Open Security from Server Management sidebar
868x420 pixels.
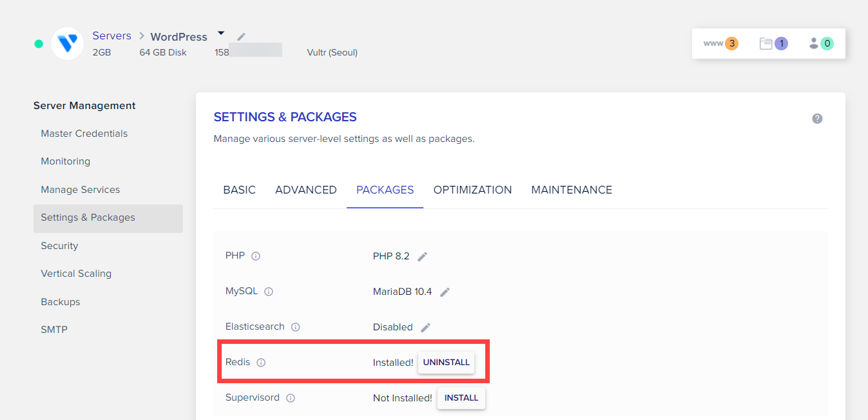pos(59,246)
